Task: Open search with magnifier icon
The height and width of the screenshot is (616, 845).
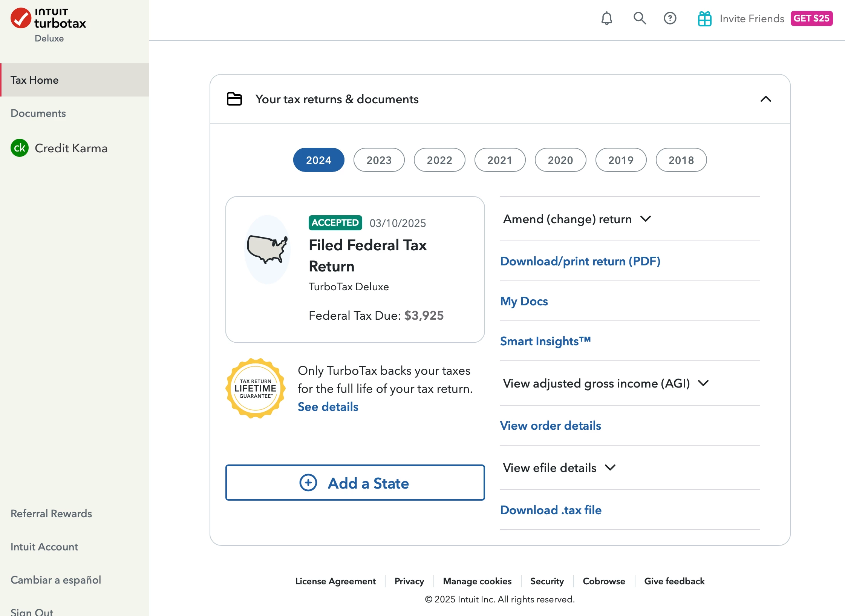Action: 639,18
